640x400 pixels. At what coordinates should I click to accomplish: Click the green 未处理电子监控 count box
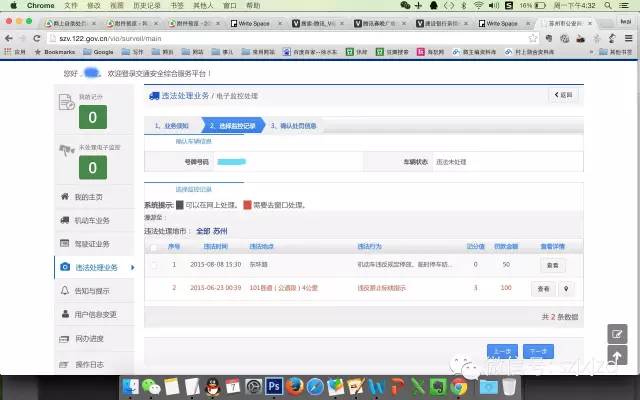(x=93, y=168)
